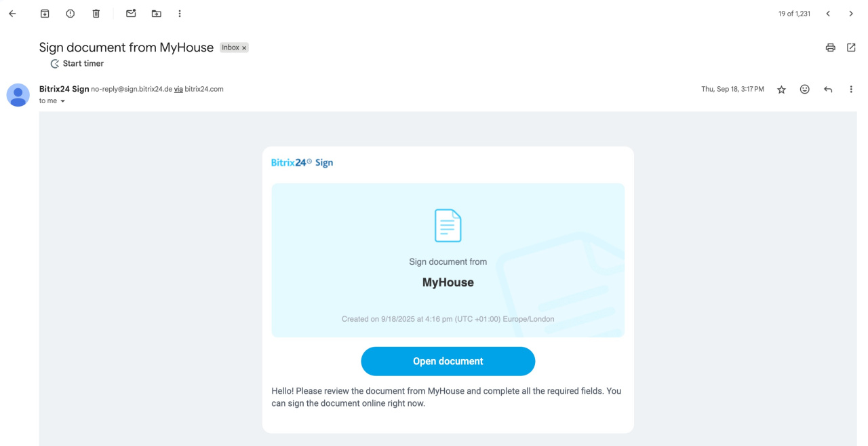
Task: Click the sender's profile avatar
Action: pos(18,95)
